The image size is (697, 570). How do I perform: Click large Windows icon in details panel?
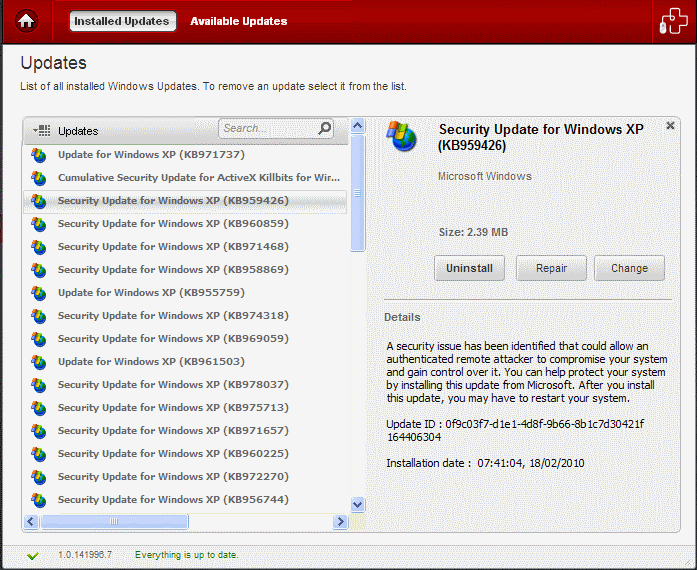(x=401, y=136)
